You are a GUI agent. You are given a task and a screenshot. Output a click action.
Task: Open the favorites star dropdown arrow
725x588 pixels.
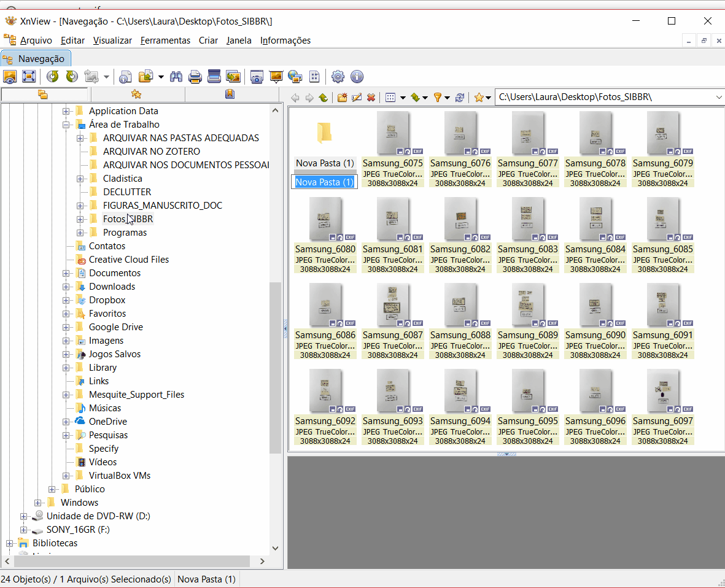click(x=488, y=98)
